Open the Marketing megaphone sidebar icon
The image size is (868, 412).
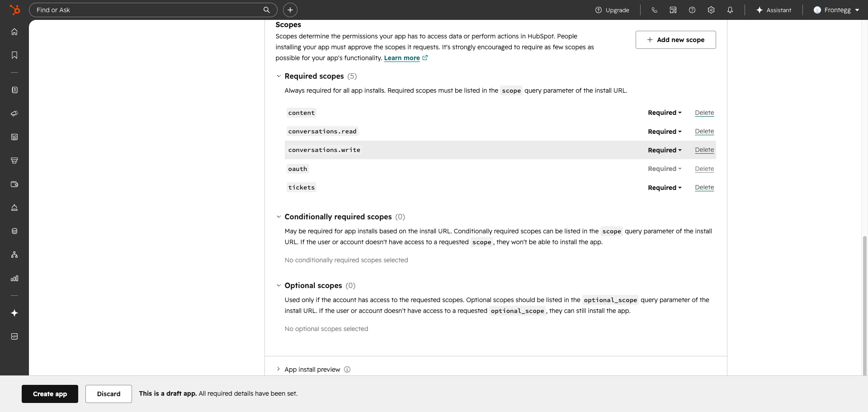point(14,114)
